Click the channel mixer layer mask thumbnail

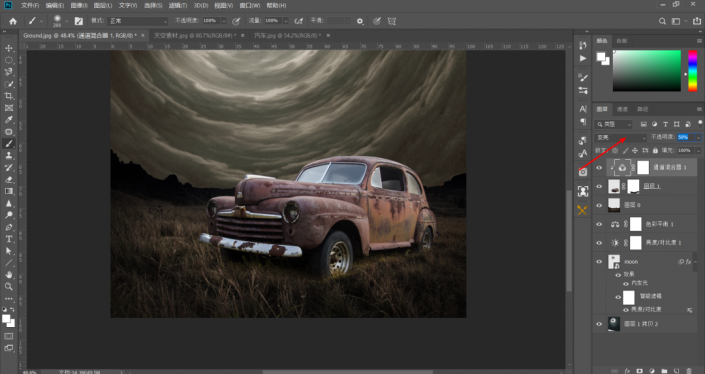coord(643,168)
